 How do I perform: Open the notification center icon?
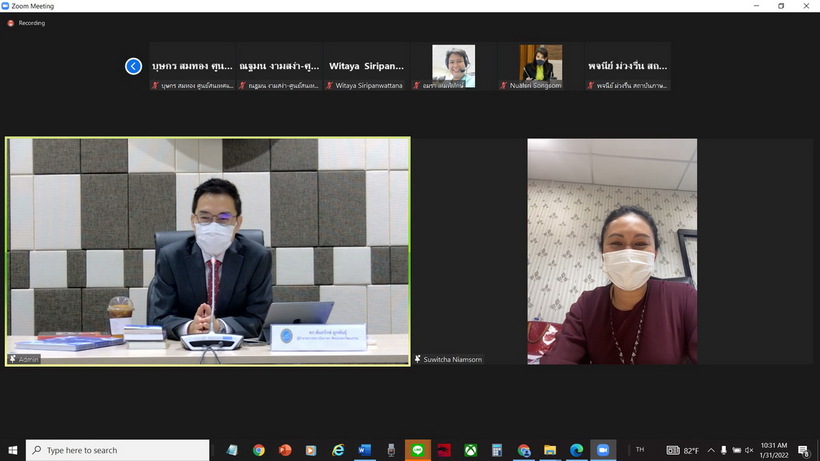pyautogui.click(x=803, y=450)
